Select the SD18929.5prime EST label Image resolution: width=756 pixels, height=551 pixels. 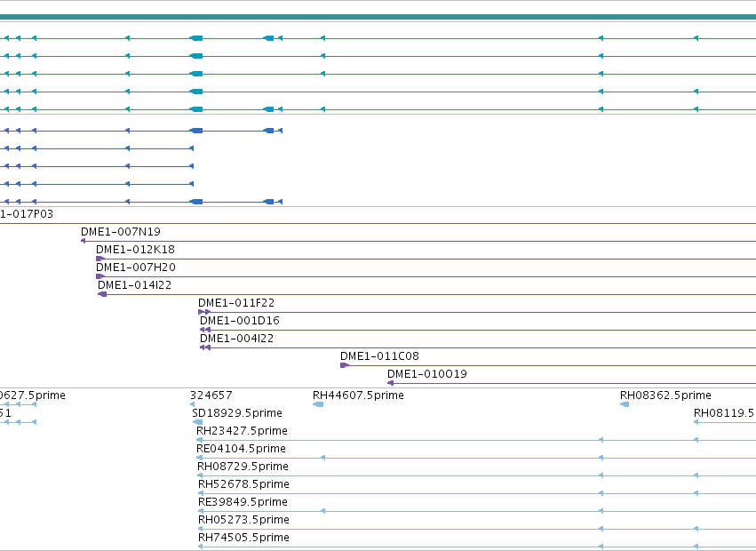237,413
